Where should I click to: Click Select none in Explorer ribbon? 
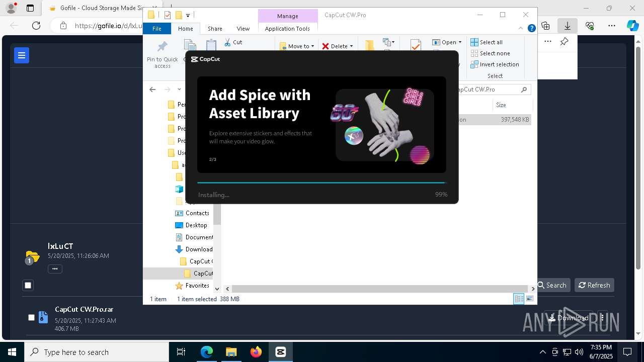(x=491, y=53)
